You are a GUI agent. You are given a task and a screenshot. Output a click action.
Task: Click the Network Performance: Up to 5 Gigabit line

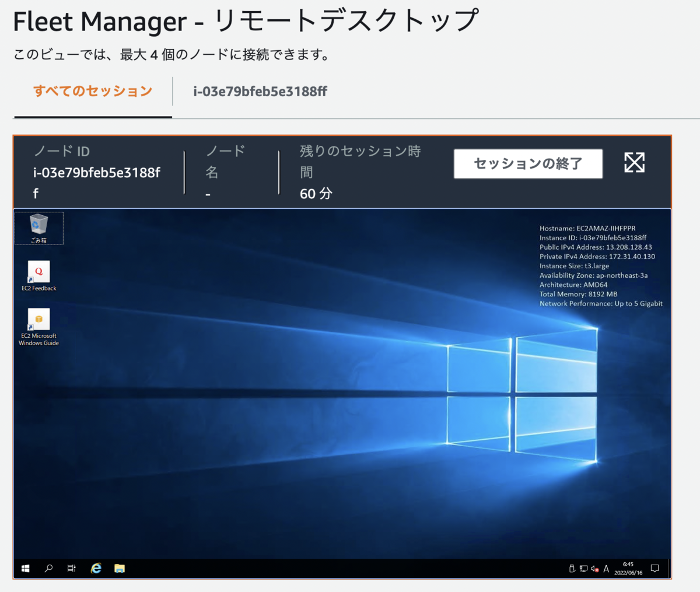point(601,303)
